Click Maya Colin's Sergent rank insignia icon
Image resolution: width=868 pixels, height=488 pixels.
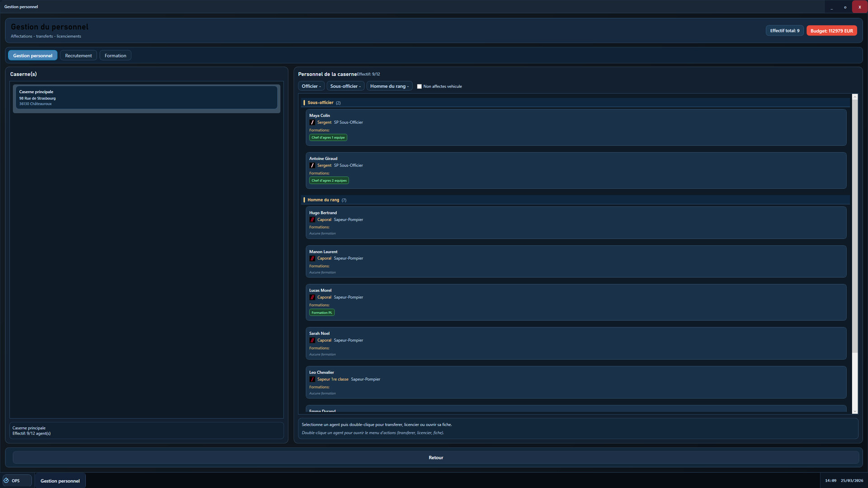tap(312, 122)
